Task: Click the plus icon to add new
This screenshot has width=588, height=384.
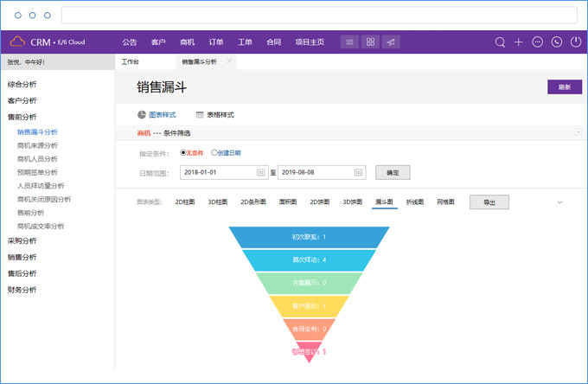Action: 519,42
